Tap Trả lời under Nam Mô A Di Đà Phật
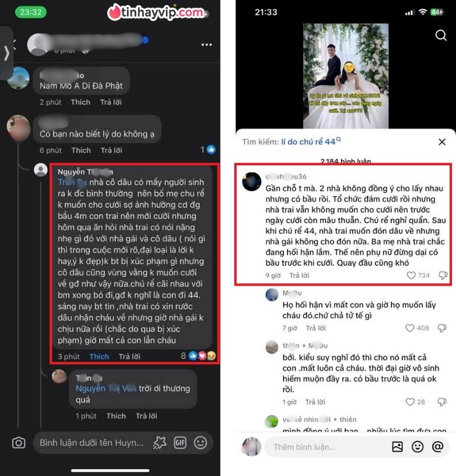The height and width of the screenshot is (476, 456). coord(111,102)
